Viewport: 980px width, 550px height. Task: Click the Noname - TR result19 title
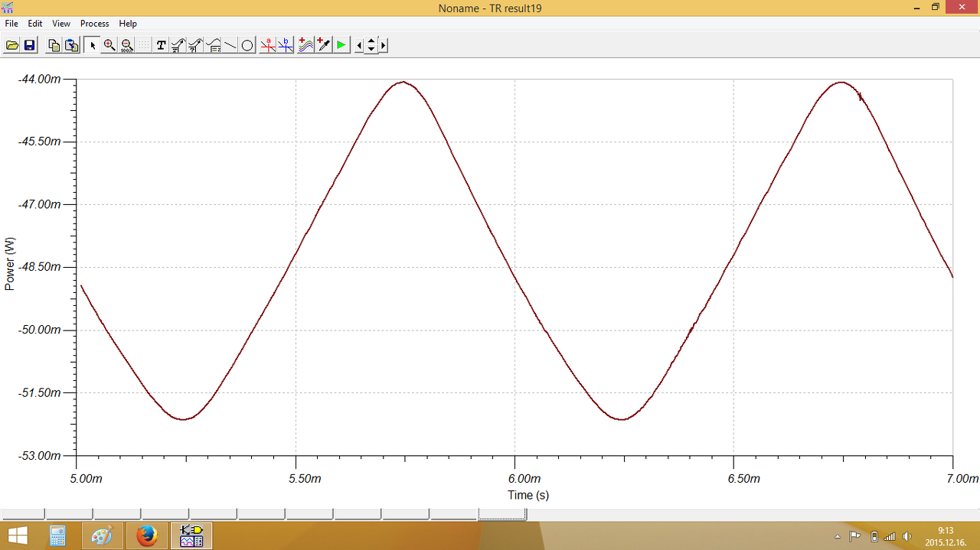coord(490,8)
